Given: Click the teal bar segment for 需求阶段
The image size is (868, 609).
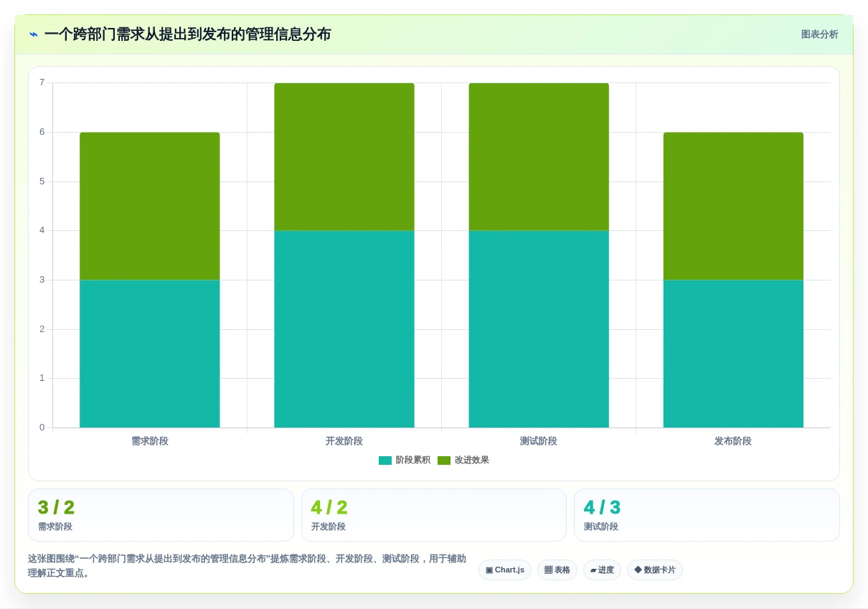Looking at the screenshot, I should pyautogui.click(x=150, y=354).
